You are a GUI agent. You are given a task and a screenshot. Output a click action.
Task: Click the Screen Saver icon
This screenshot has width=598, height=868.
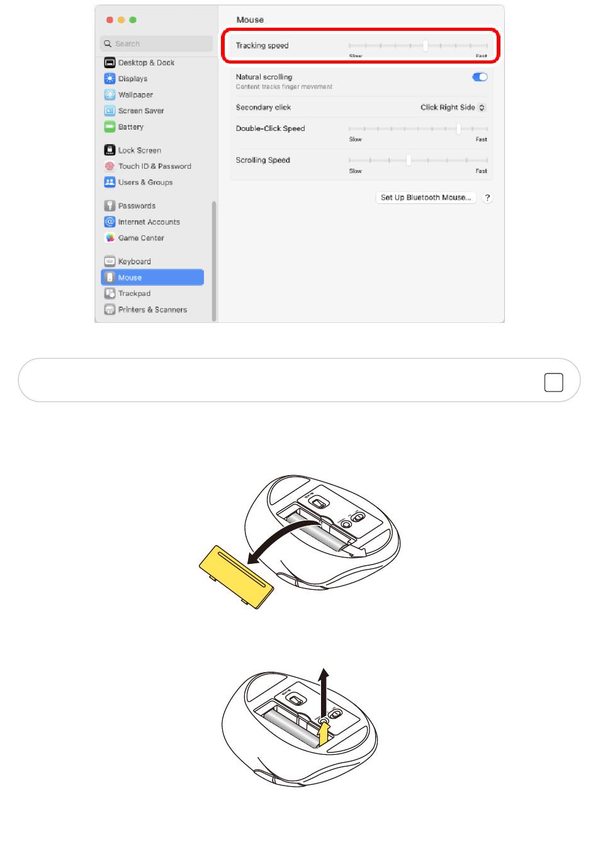coord(110,111)
